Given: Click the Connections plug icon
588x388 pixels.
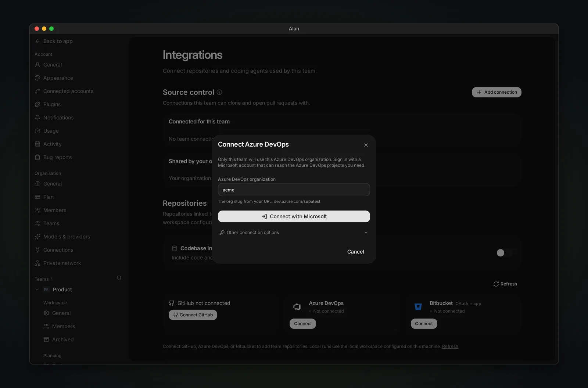Looking at the screenshot, I should [x=37, y=250].
